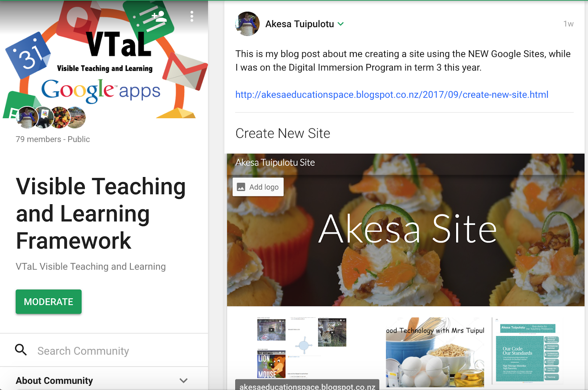Open the Food Technology eggs thumbnail
This screenshot has height=390, width=588.
(x=435, y=352)
